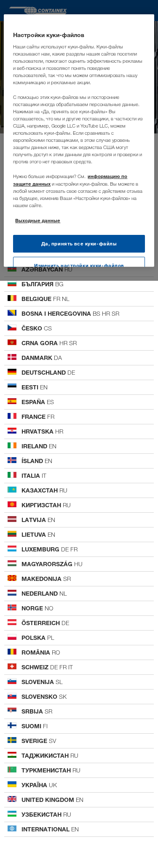Open the data protection information link
Viewport: 158px width, 868px height.
click(x=70, y=180)
